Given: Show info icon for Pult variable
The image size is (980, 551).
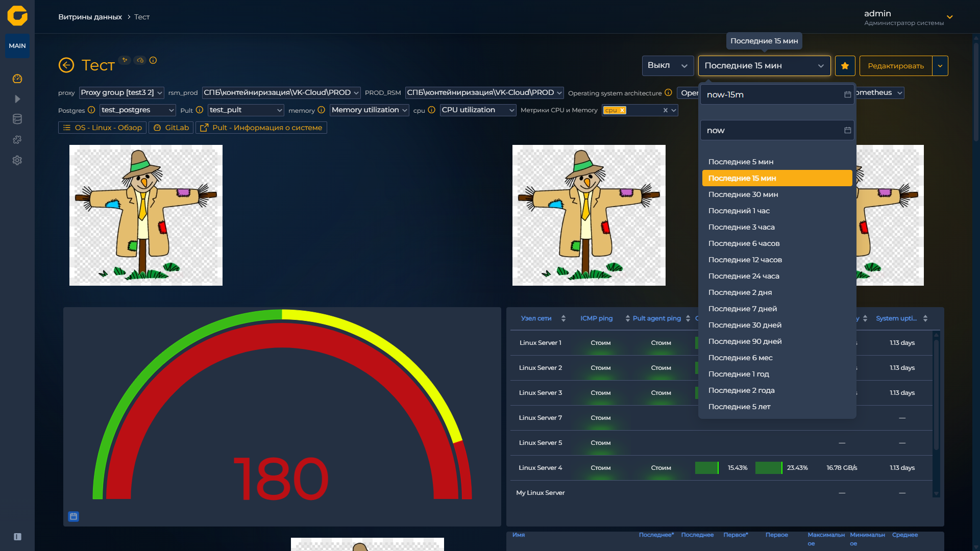Looking at the screenshot, I should 200,110.
